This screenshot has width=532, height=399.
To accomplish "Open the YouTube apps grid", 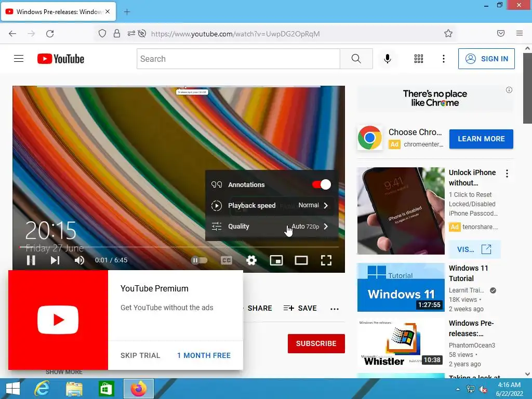I will pos(419,59).
